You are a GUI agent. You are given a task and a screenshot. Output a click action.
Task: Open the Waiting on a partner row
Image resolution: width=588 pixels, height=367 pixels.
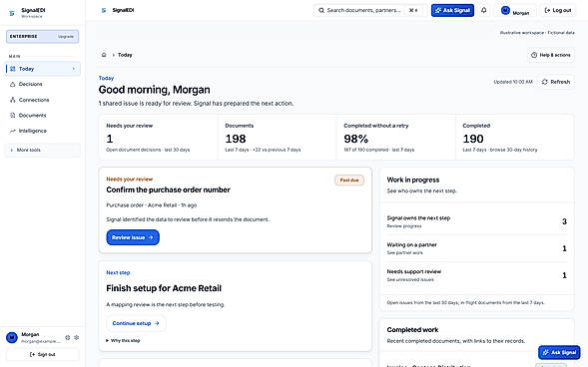pyautogui.click(x=476, y=248)
